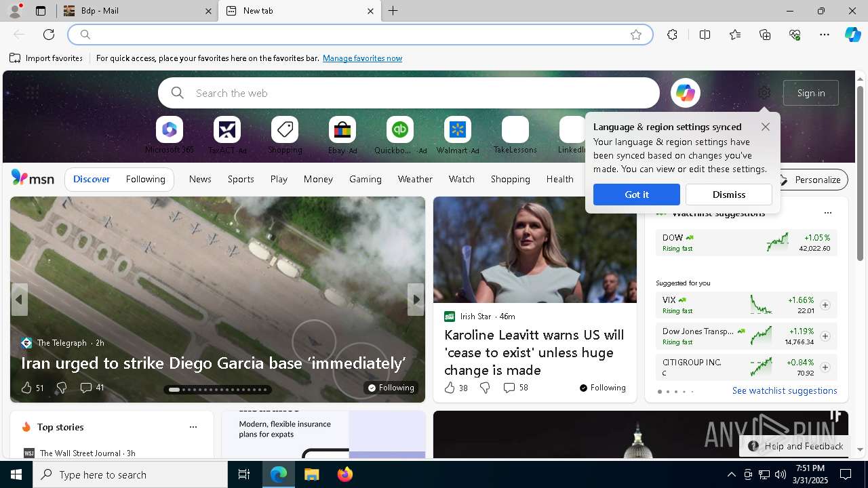This screenshot has height=488, width=868.
Task: Open See watchlist suggestions link
Action: tap(785, 391)
